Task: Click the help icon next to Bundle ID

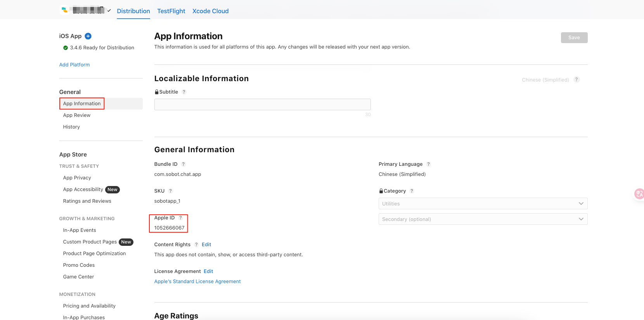Action: click(184, 164)
